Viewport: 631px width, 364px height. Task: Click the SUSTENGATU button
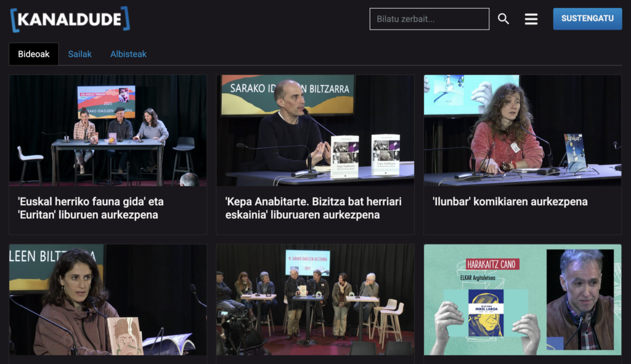click(587, 18)
